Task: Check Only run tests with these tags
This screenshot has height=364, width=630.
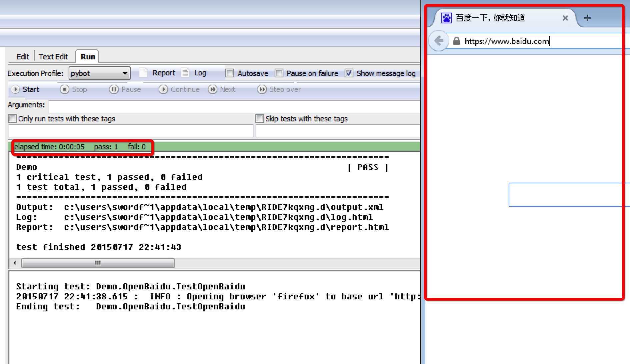Action: (12, 118)
